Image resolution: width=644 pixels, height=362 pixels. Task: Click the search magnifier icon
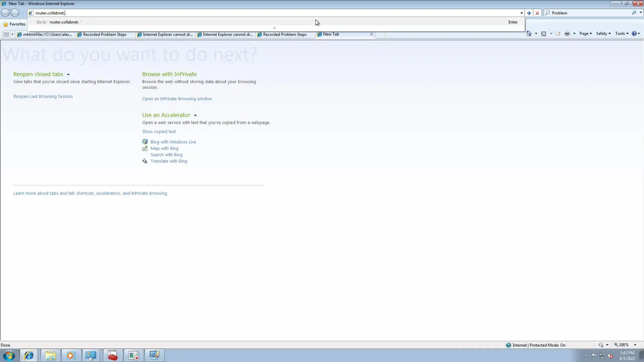(634, 13)
